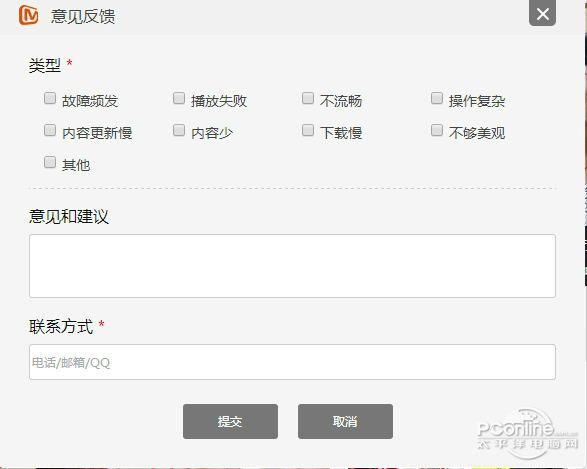Click the orange Mango TV logo icon
The width and height of the screenshot is (587, 469).
coord(28,15)
